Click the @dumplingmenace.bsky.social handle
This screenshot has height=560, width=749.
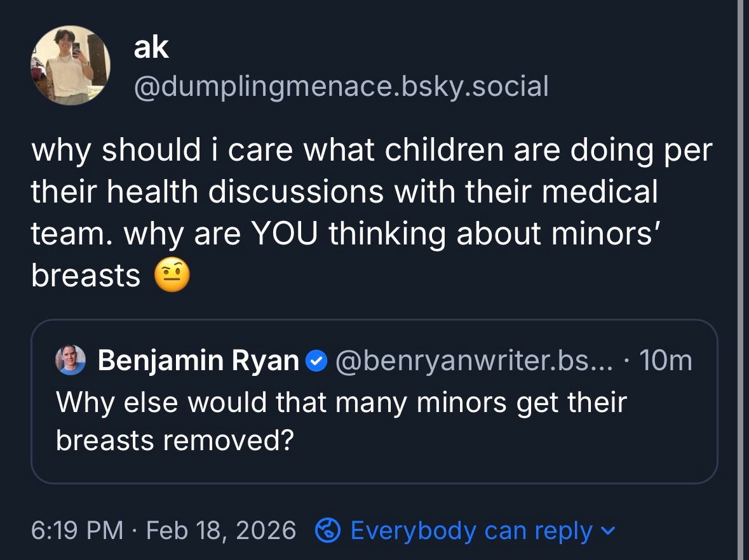pyautogui.click(x=341, y=86)
